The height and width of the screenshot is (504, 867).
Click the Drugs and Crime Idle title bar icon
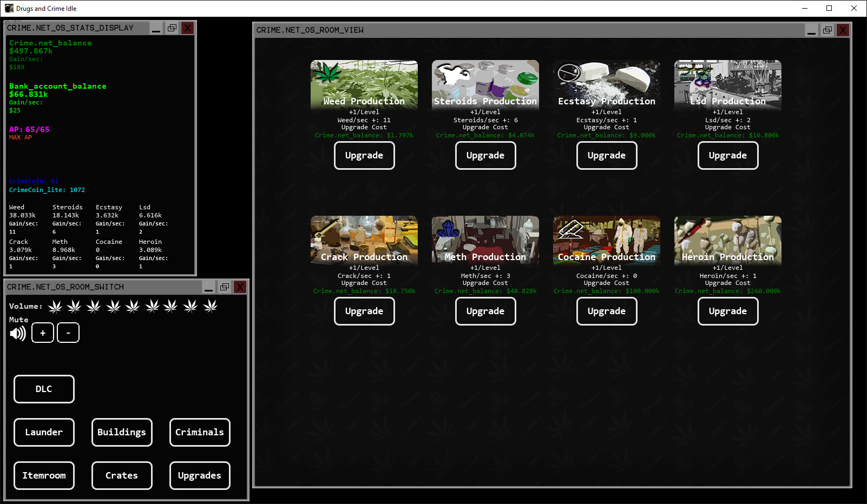point(8,8)
